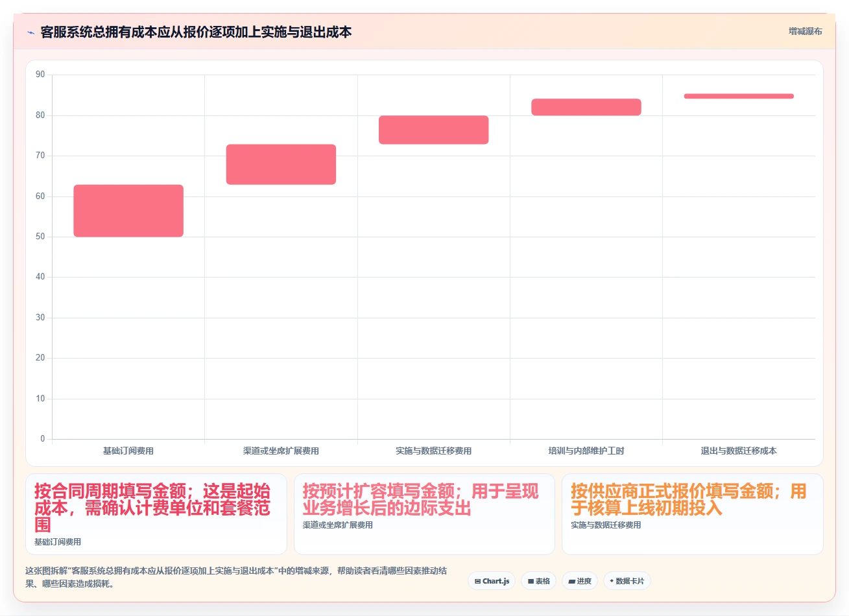The width and height of the screenshot is (849, 616).
Task: Open the card starting 按供应商正式报价填写金额
Action: (693, 514)
